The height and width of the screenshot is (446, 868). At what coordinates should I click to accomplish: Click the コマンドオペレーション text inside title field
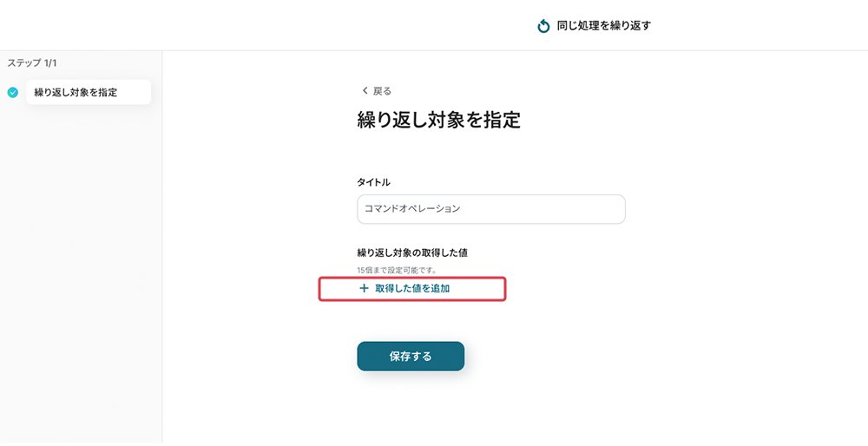pos(412,209)
